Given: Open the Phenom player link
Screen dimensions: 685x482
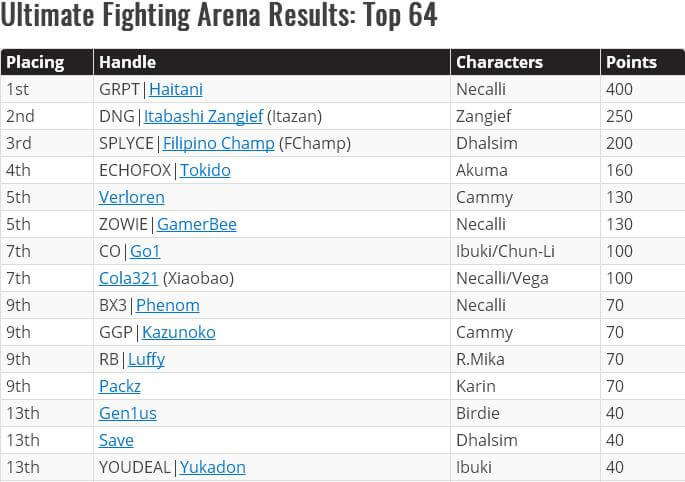Looking at the screenshot, I should pyautogui.click(x=168, y=305).
